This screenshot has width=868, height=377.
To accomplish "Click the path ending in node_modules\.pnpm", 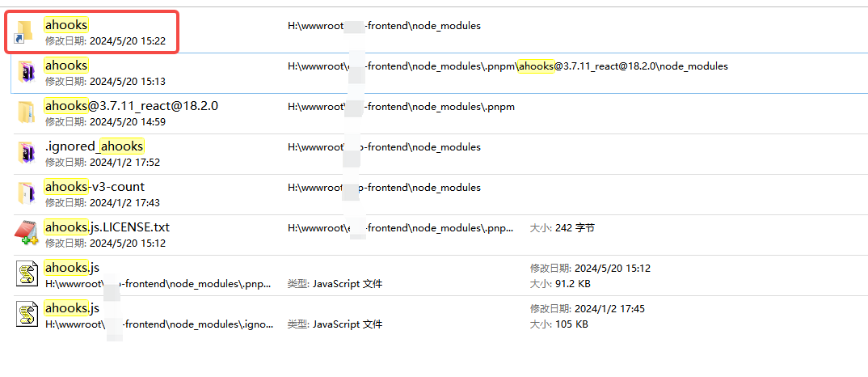I will 402,107.
